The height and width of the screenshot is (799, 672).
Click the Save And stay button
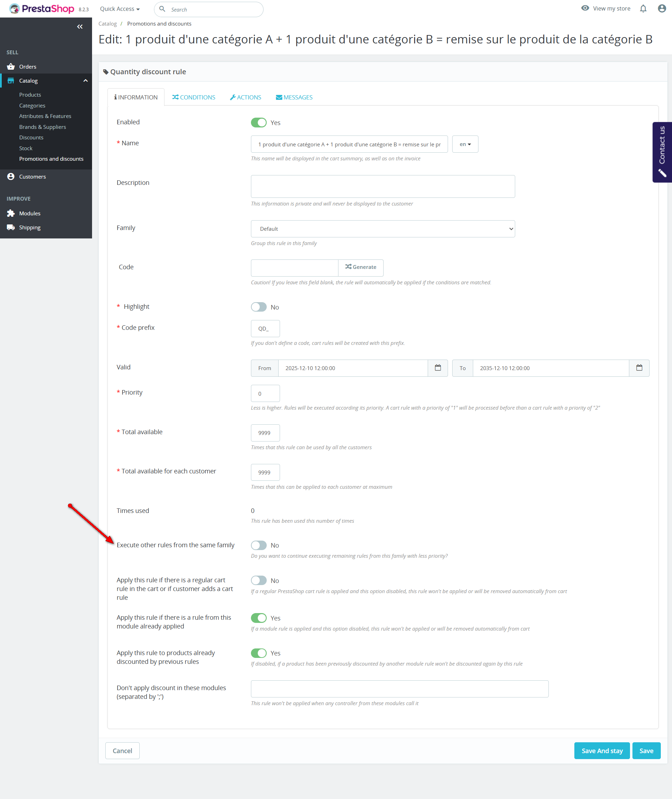coord(602,751)
